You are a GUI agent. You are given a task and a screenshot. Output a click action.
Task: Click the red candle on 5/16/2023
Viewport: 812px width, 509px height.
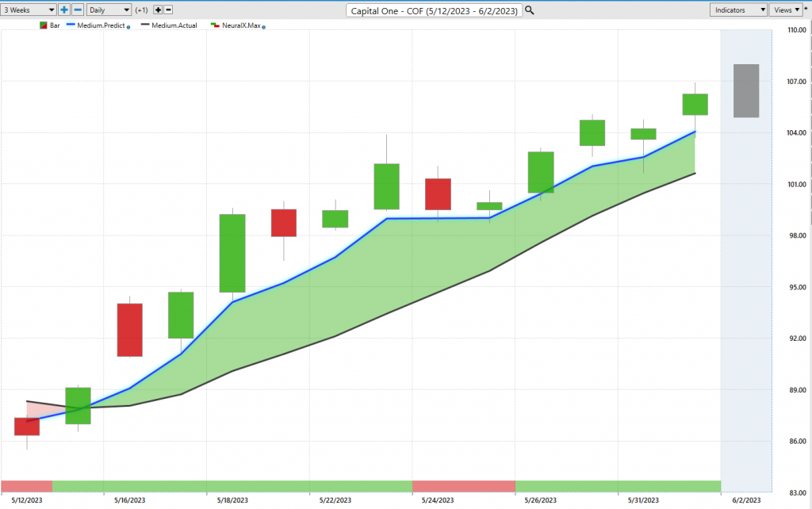pyautogui.click(x=129, y=330)
